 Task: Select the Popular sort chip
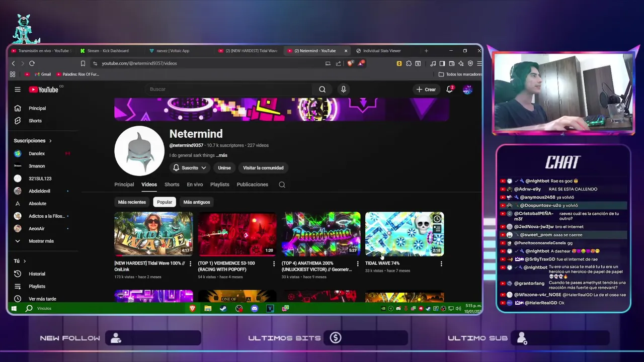(165, 202)
